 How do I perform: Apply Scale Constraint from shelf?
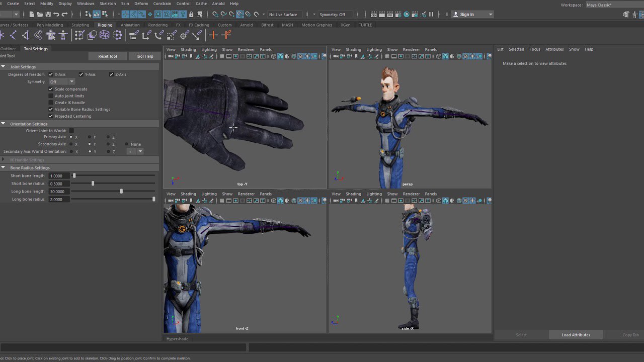click(x=172, y=35)
